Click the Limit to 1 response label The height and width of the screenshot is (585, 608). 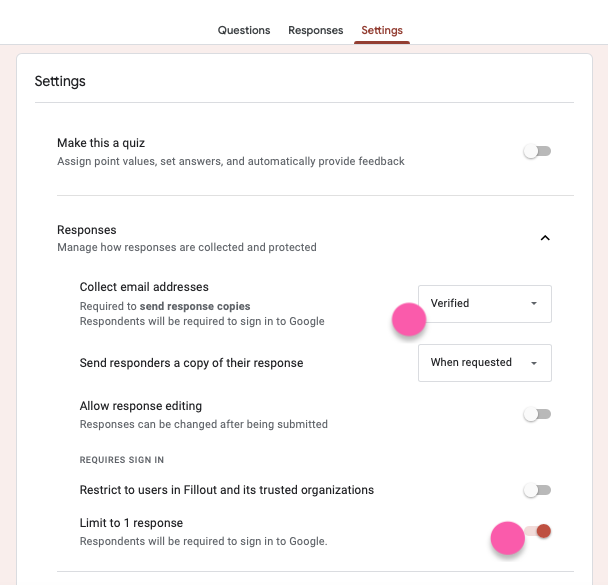131,523
